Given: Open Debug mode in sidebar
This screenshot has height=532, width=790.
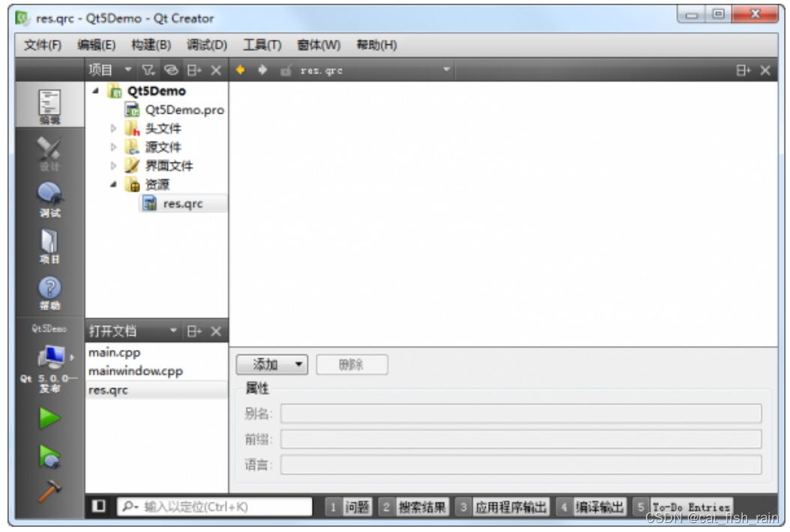Looking at the screenshot, I should 49,199.
